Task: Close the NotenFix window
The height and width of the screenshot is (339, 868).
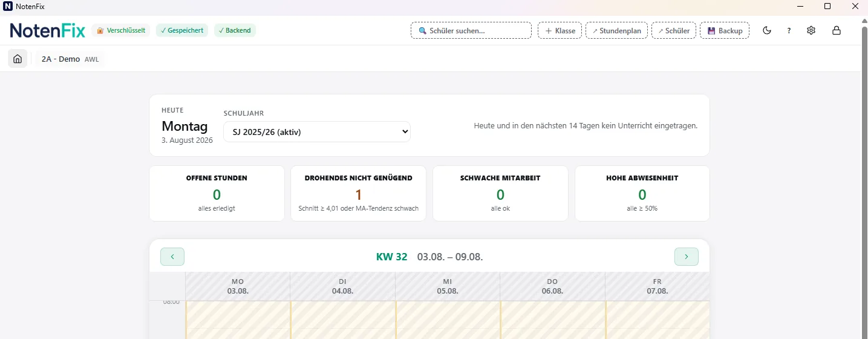Action: (855, 6)
